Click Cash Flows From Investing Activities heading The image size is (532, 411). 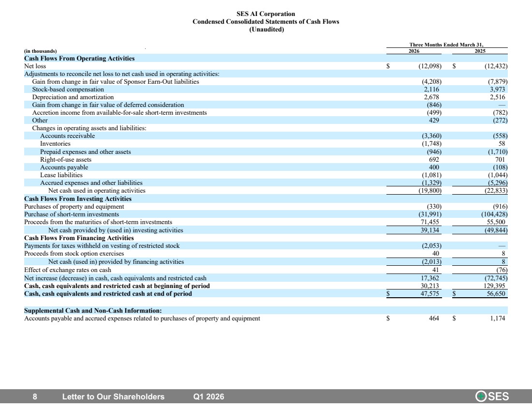78,198
